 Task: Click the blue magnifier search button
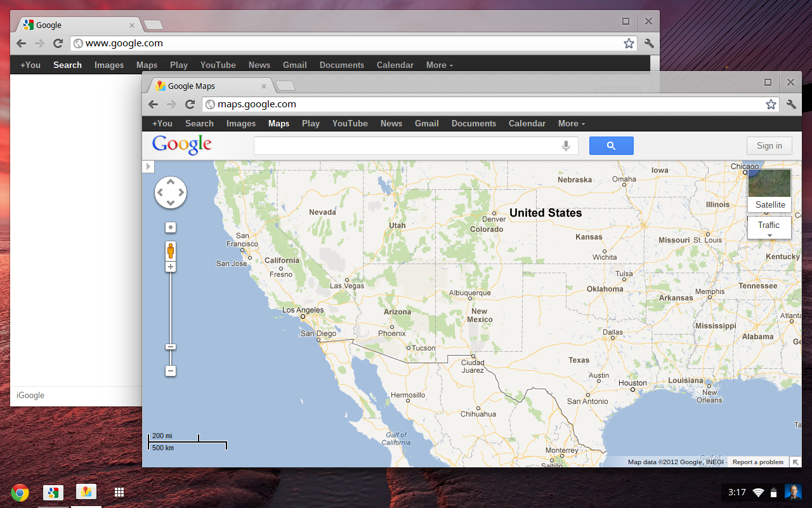click(611, 146)
